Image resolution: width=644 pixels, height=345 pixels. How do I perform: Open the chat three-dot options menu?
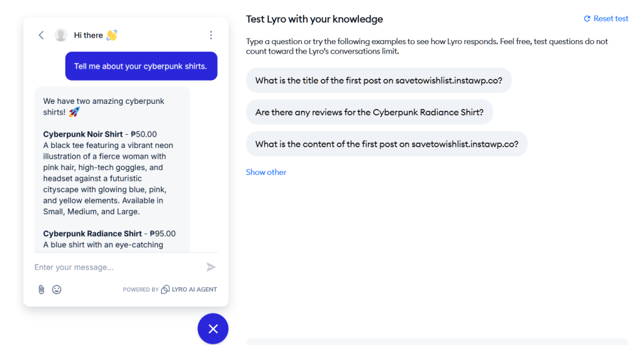[x=211, y=35]
